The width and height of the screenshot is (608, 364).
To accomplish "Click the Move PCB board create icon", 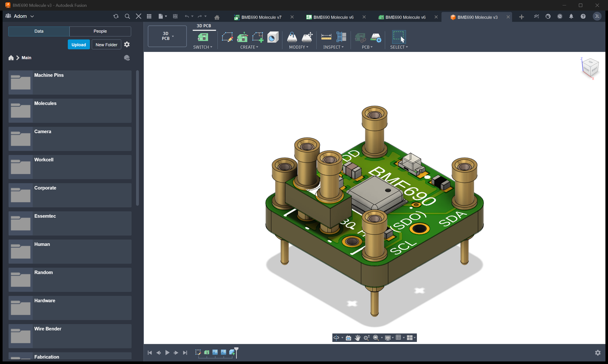I will tap(243, 37).
